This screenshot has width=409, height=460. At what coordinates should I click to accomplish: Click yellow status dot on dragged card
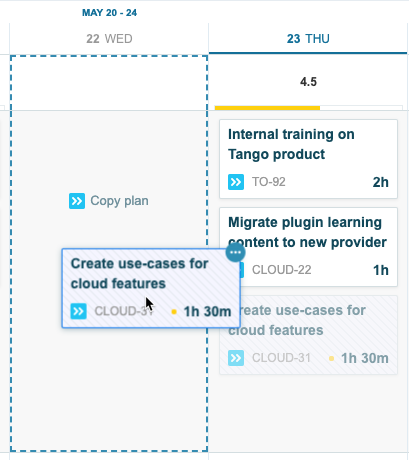(x=174, y=312)
